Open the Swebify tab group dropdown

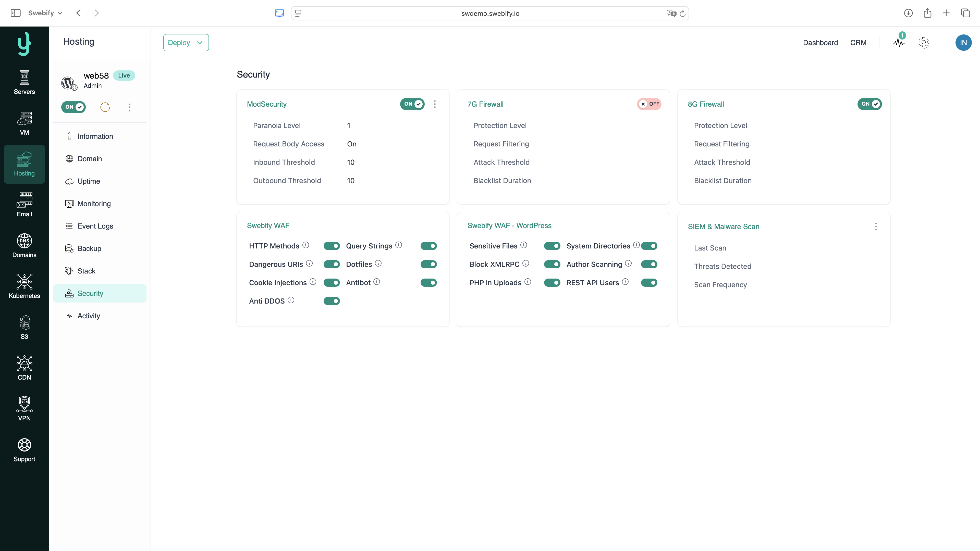45,13
